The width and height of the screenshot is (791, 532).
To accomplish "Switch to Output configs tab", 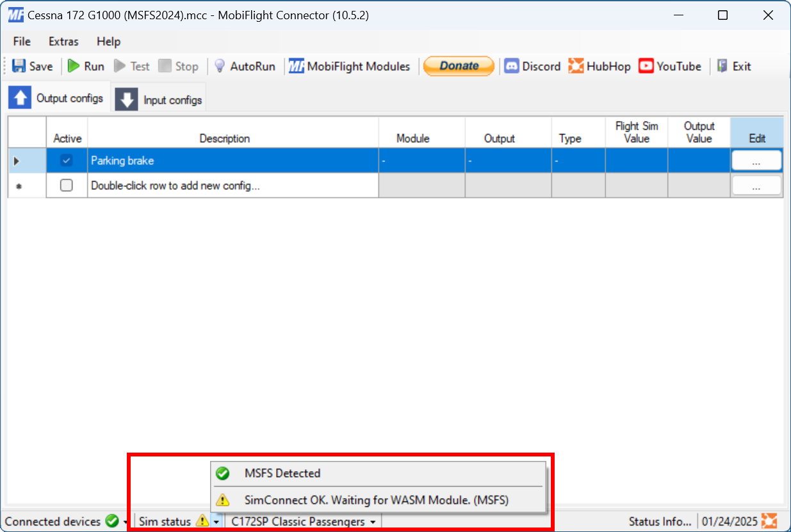I will (56, 98).
